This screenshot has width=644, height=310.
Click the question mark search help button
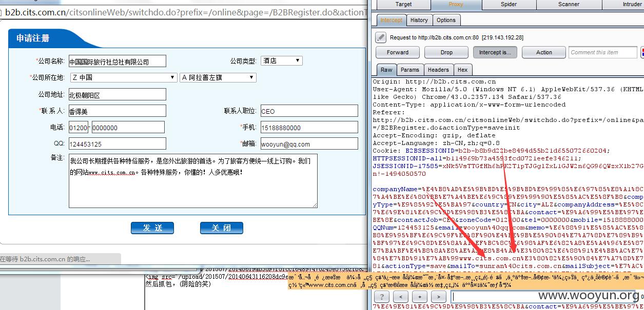point(382,297)
